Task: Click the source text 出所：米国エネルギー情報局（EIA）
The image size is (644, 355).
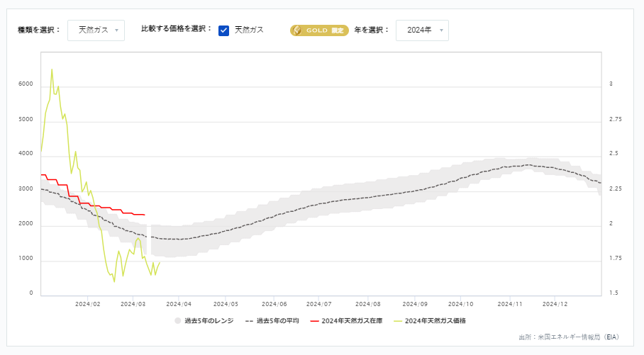Action: click(x=569, y=337)
